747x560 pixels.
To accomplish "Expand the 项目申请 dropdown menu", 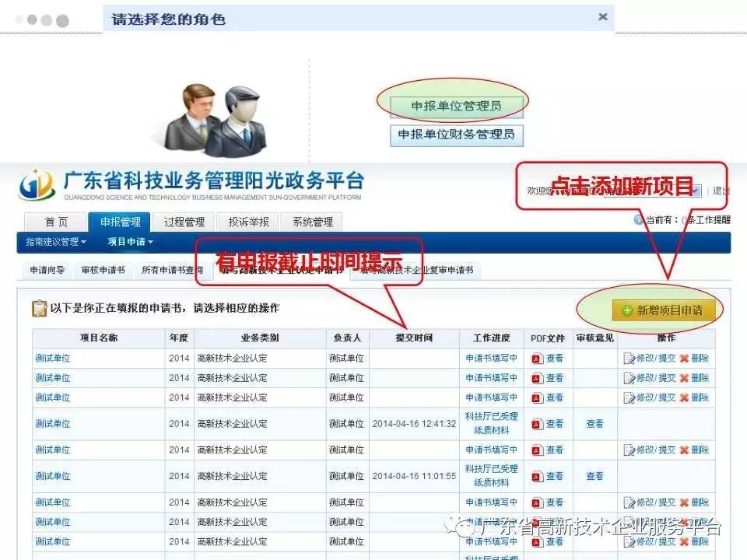I will click(x=130, y=242).
